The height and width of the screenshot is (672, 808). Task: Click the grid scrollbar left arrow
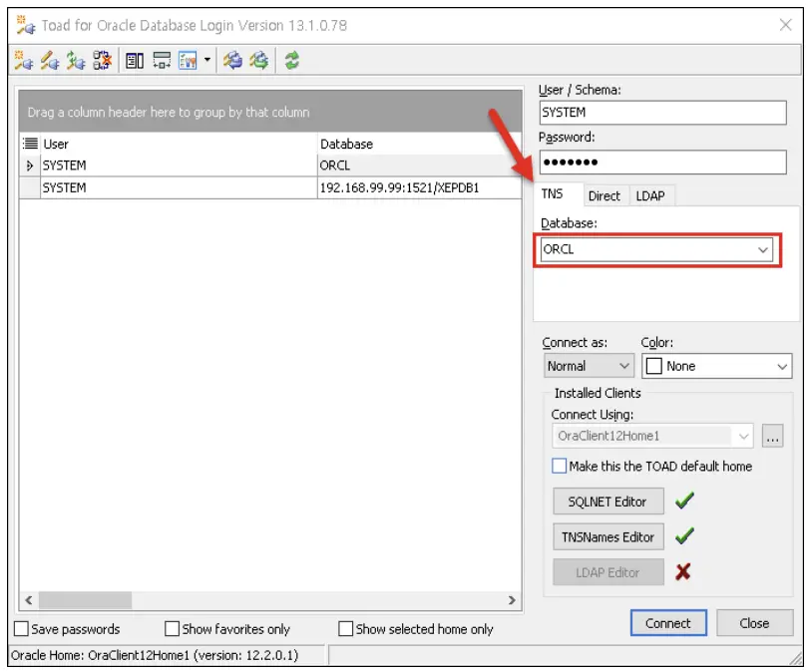click(29, 600)
